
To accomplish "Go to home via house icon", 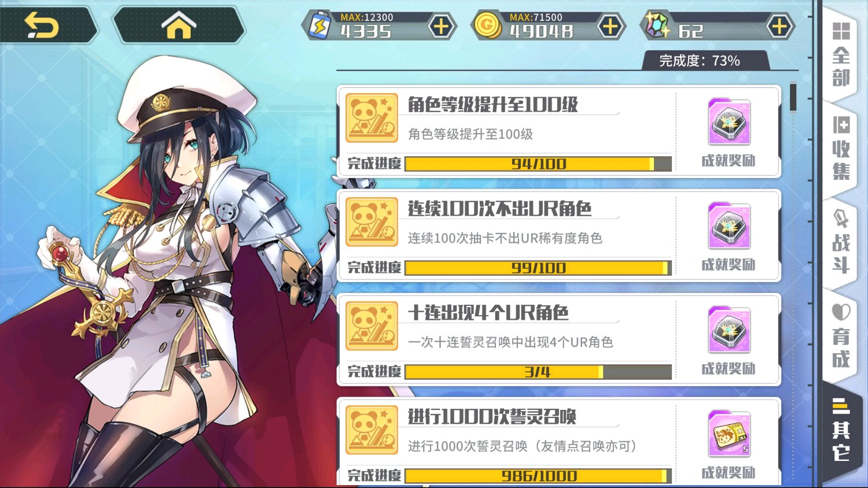I will [179, 26].
